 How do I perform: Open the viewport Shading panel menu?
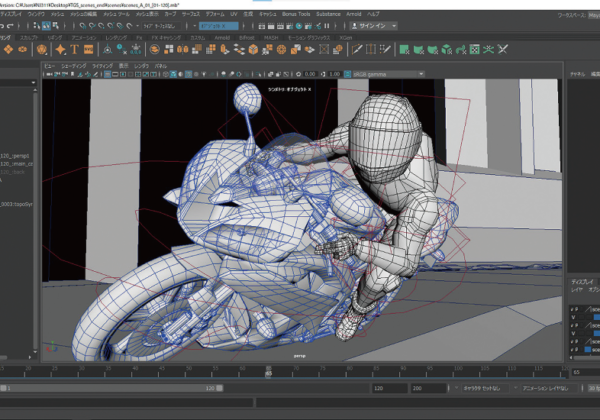pos(76,65)
